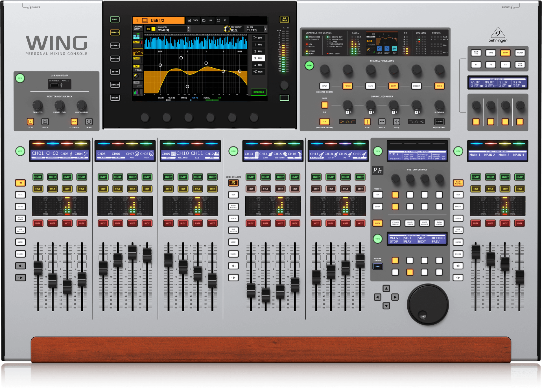The height and width of the screenshot is (392, 542).
Task: Open the METERS screen page
Action: coord(115,45)
